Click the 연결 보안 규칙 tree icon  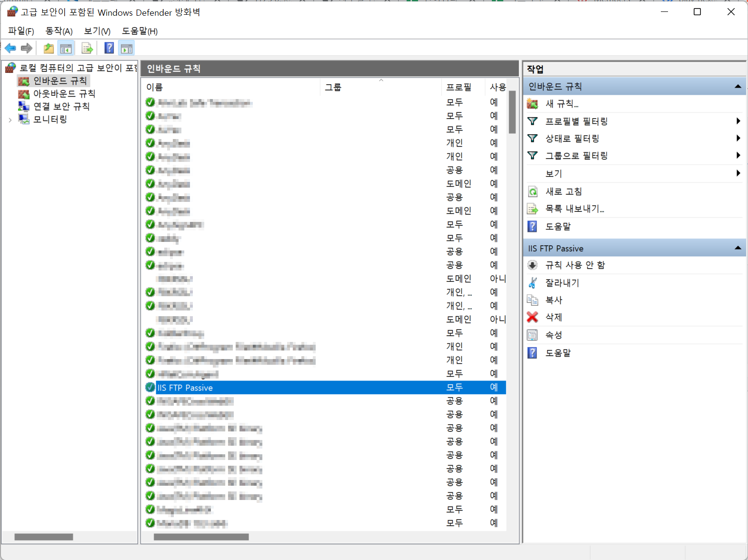click(24, 106)
